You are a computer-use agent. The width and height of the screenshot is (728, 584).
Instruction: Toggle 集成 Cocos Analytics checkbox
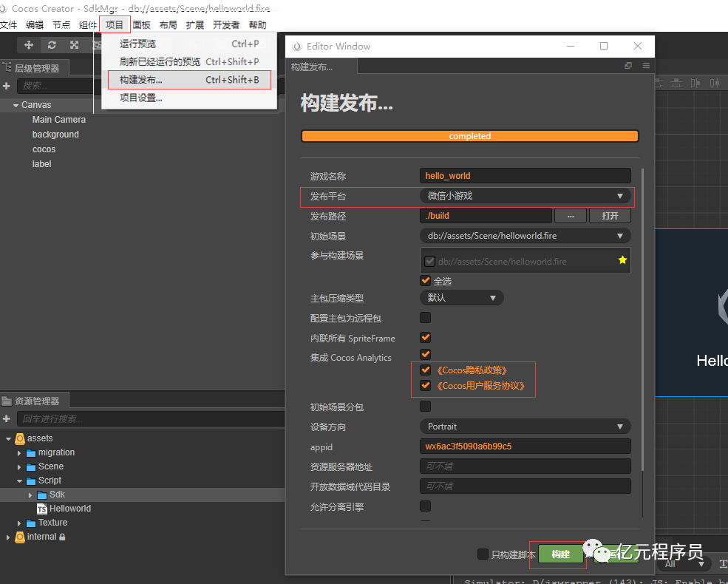tap(425, 354)
